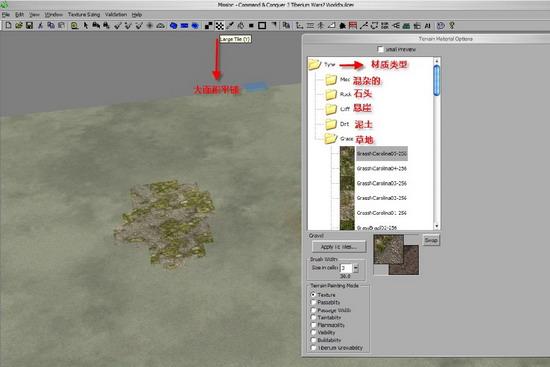Click the Swap textures button
The height and width of the screenshot is (367, 550).
tap(431, 240)
